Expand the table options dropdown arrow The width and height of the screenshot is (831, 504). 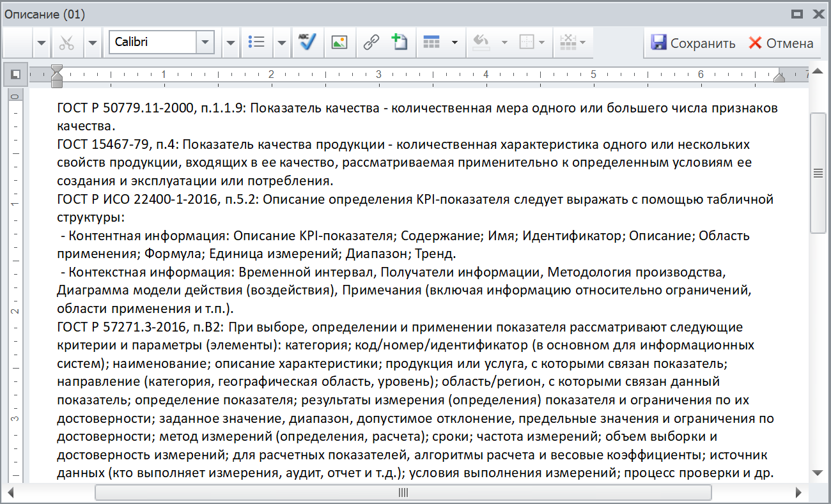[x=454, y=43]
